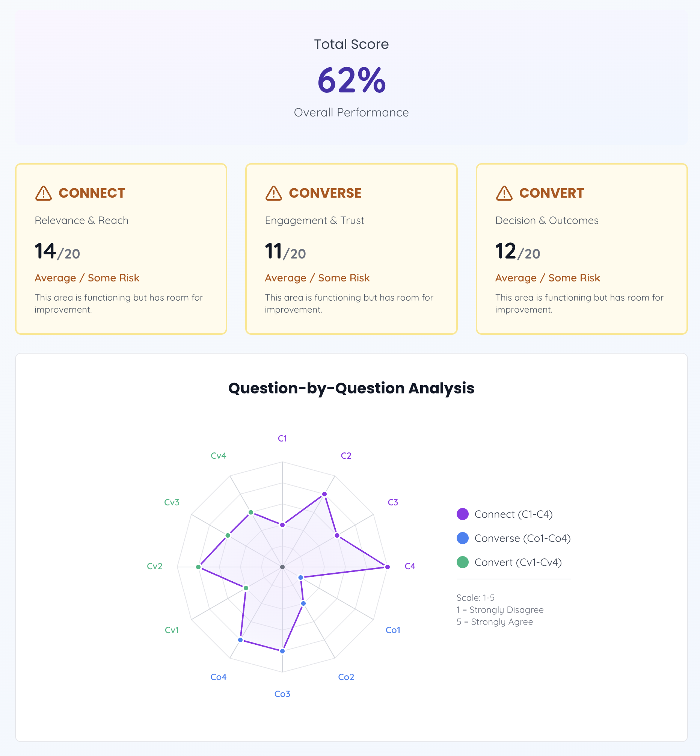Click the warning icon on the CONNECT card

coord(43,193)
